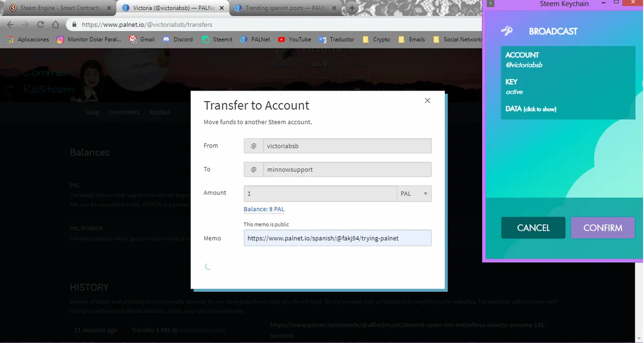Expand DATA (click to show) in Keychain
Image resolution: width=644 pixels, height=343 pixels.
pos(531,109)
